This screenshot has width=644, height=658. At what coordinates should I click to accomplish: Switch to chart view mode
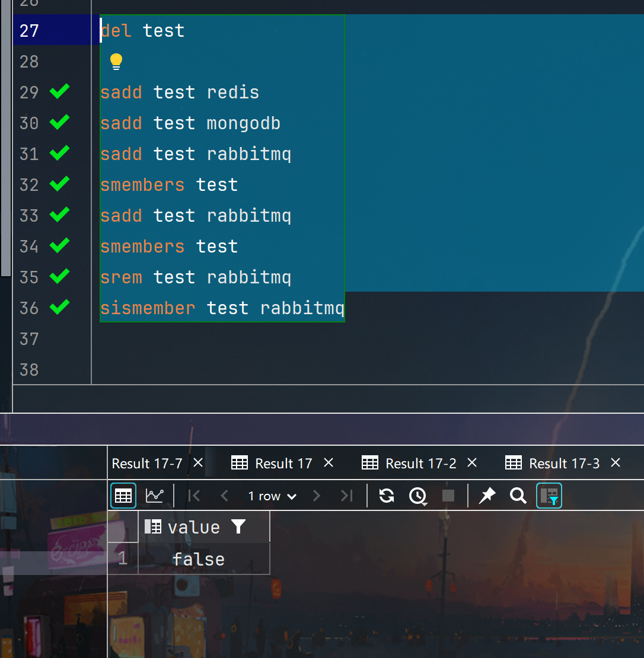click(x=155, y=496)
